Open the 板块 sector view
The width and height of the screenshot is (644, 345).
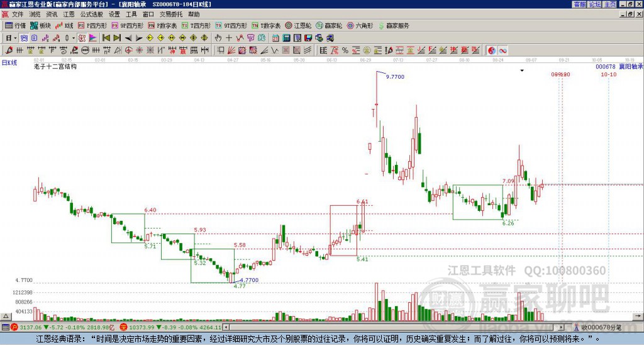(x=41, y=25)
